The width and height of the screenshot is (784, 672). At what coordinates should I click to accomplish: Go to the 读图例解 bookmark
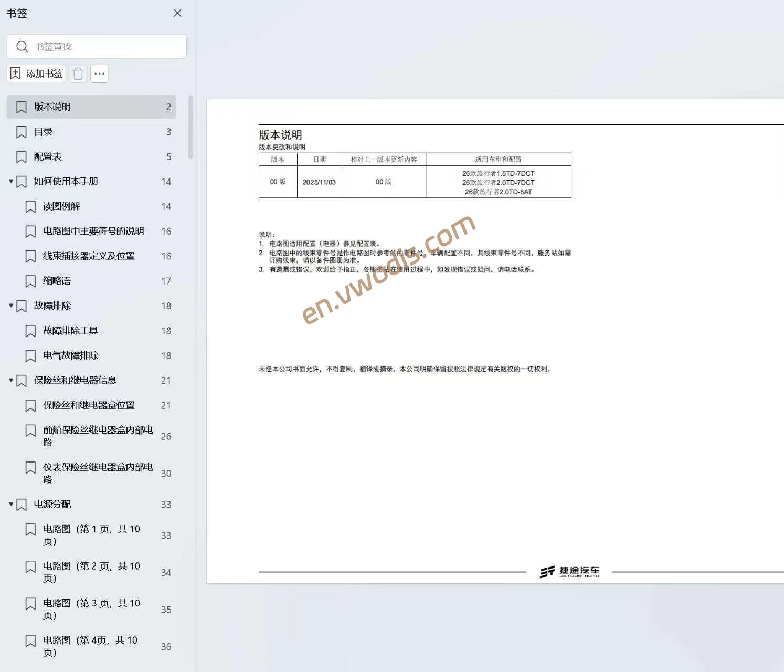point(61,206)
